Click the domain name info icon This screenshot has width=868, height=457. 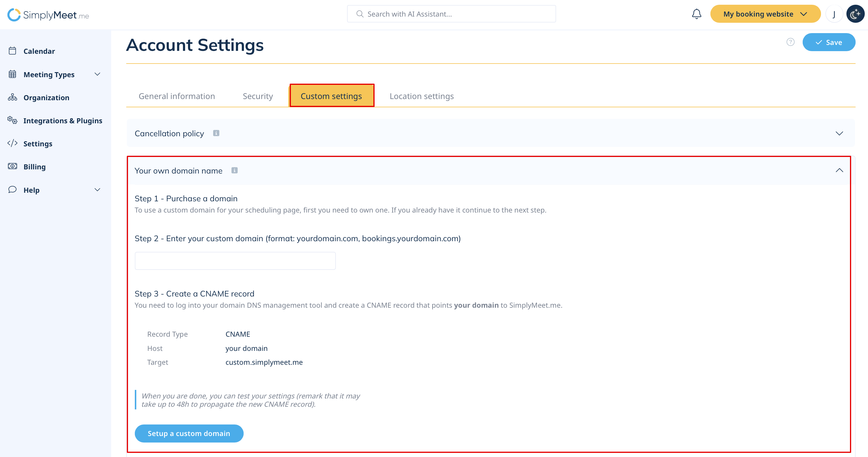click(x=234, y=171)
